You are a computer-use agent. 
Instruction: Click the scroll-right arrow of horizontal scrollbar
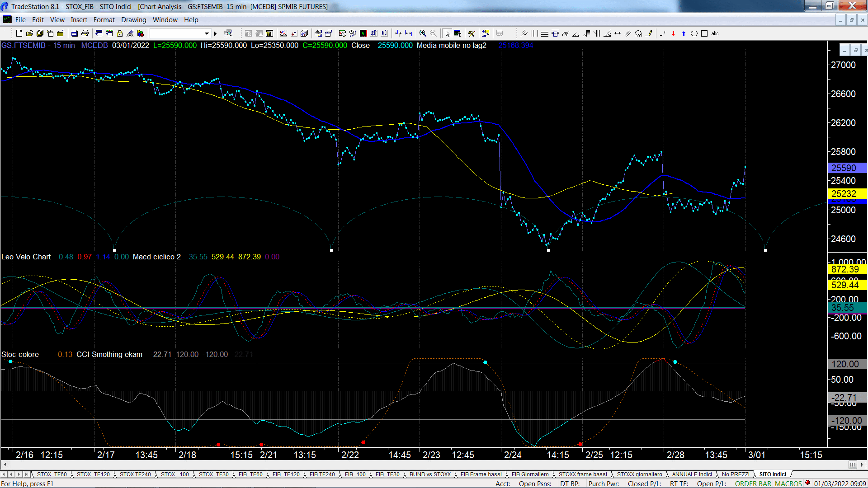click(x=862, y=465)
